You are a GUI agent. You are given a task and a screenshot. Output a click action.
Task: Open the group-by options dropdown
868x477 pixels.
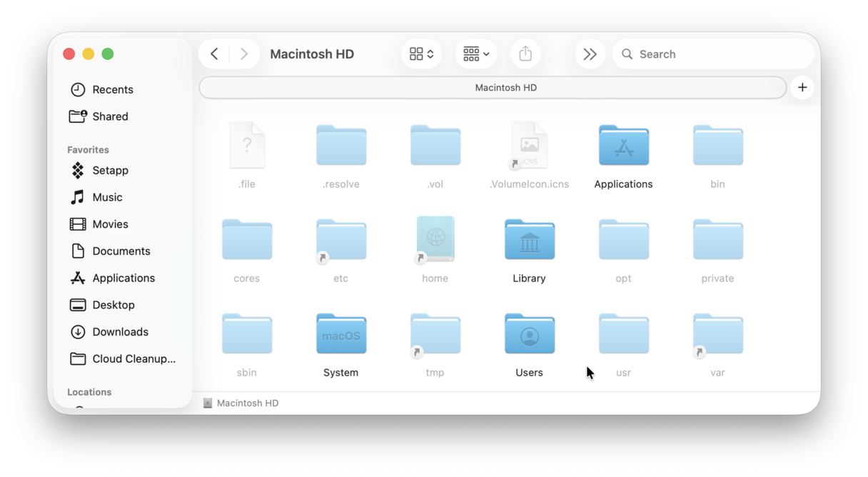click(476, 54)
